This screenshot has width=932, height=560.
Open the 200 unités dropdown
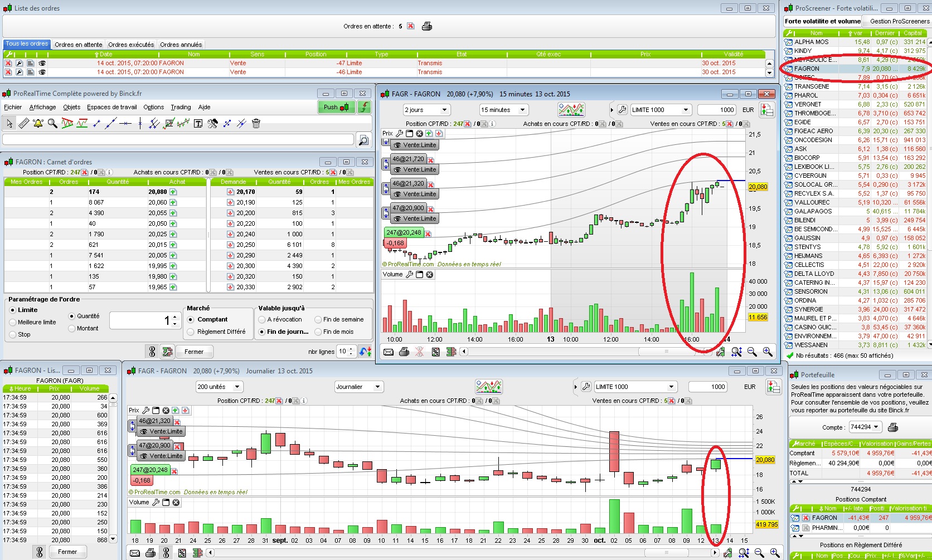coord(219,387)
